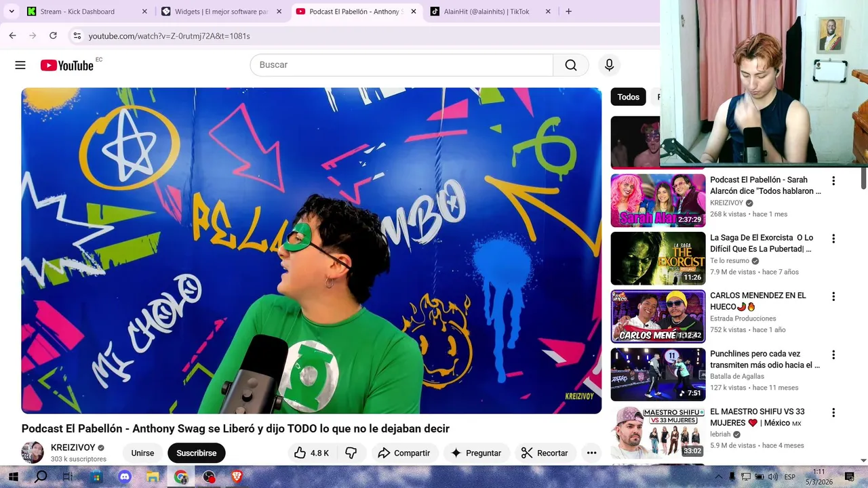This screenshot has height=488, width=868.
Task: Open La Saga De El Exorcista title
Action: [762, 243]
